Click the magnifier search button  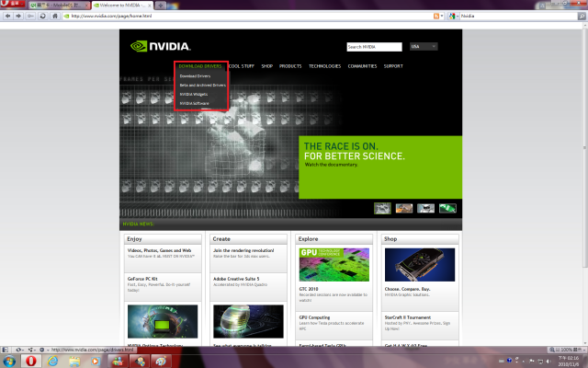582,17
